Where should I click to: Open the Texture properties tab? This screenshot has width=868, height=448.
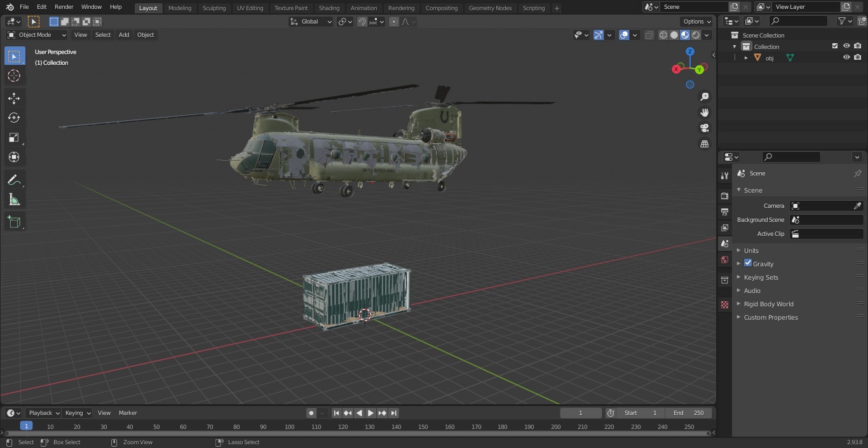[x=724, y=305]
